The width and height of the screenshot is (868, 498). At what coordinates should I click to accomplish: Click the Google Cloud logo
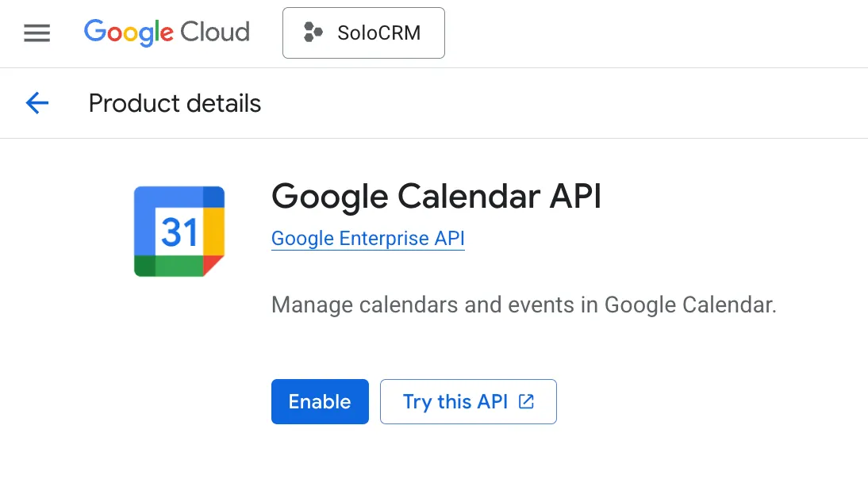(x=166, y=33)
